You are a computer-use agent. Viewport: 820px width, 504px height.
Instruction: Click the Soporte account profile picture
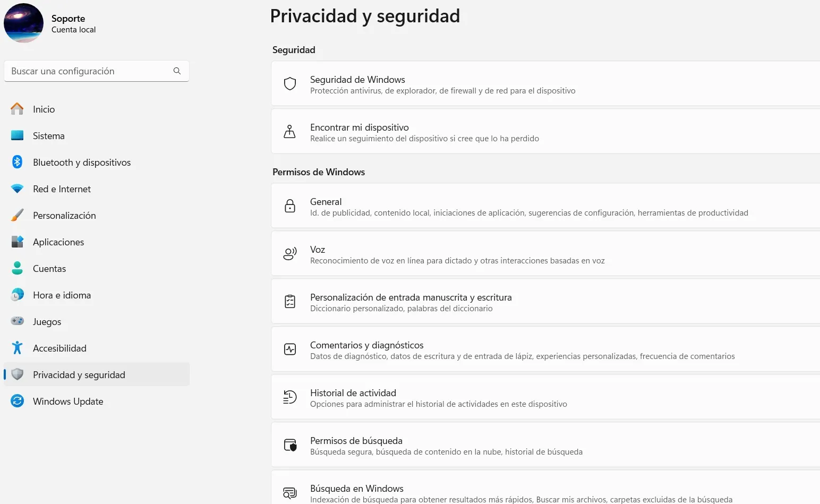24,23
